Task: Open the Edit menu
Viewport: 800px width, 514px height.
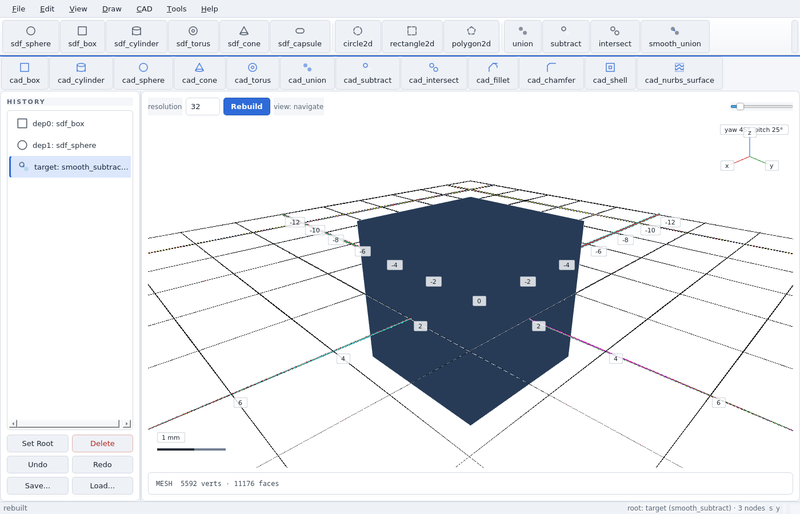Action: [47, 9]
